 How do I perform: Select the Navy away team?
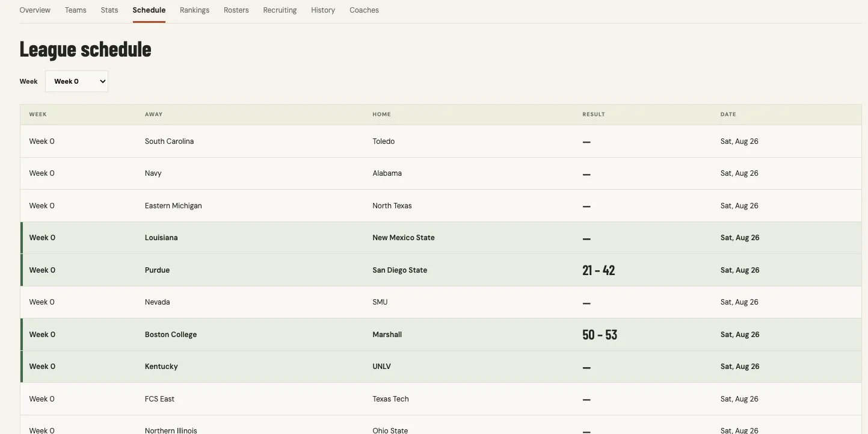coord(153,173)
